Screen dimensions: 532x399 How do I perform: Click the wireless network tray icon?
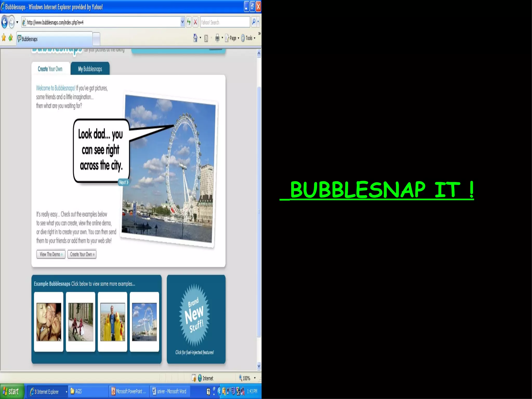[x=229, y=391]
